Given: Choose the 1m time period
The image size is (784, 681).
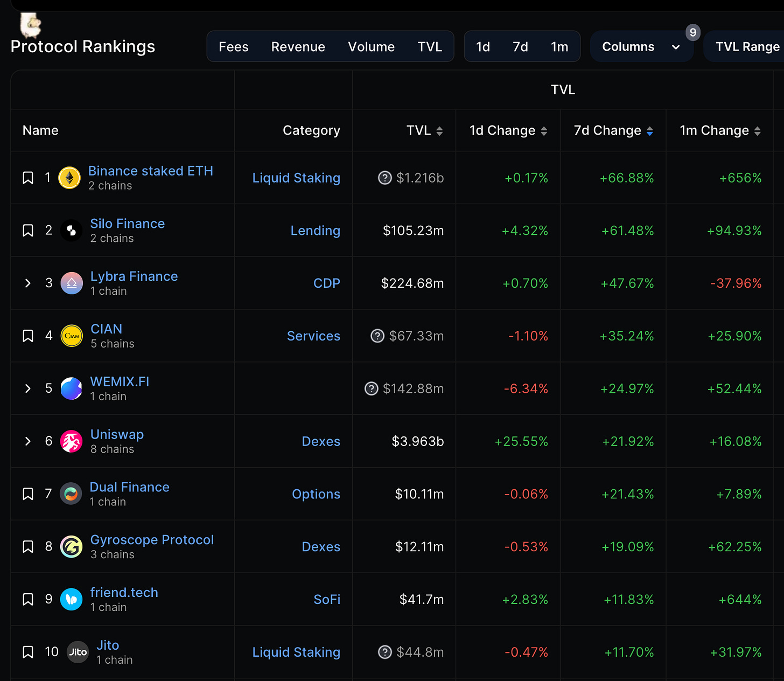Looking at the screenshot, I should [559, 47].
